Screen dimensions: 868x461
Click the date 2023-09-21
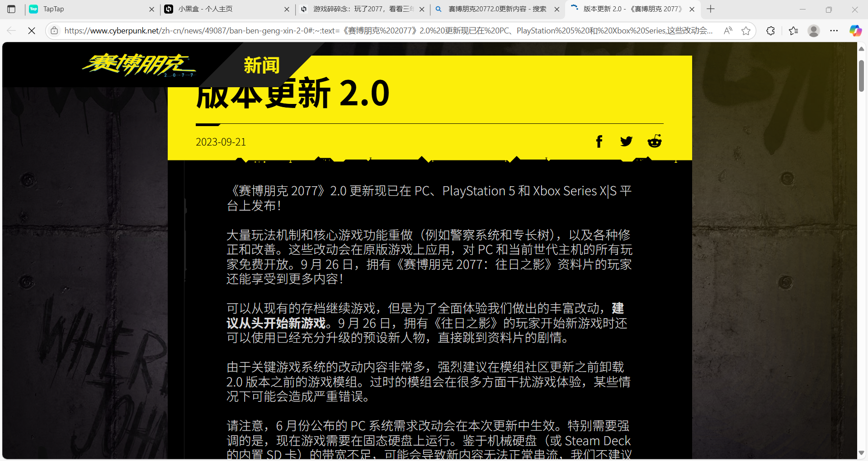pyautogui.click(x=221, y=142)
